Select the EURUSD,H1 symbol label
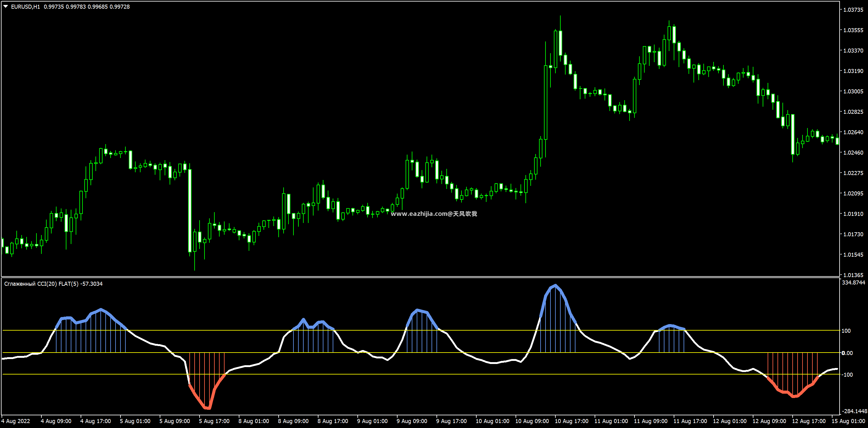This screenshot has height=428, width=868. point(25,7)
